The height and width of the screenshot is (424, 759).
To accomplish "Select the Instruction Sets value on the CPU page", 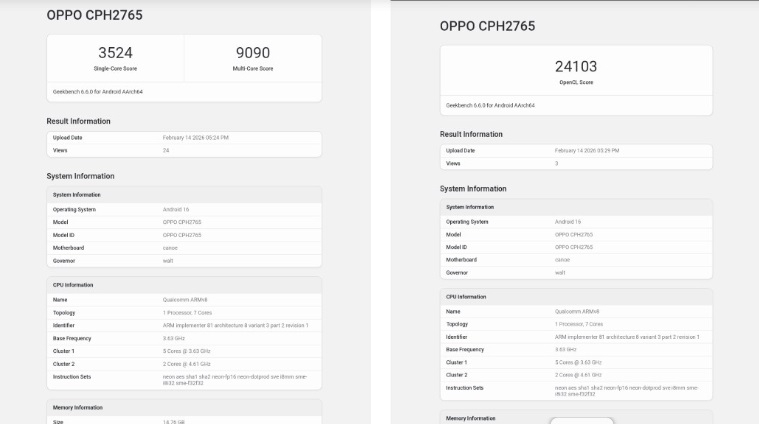I will (235, 380).
